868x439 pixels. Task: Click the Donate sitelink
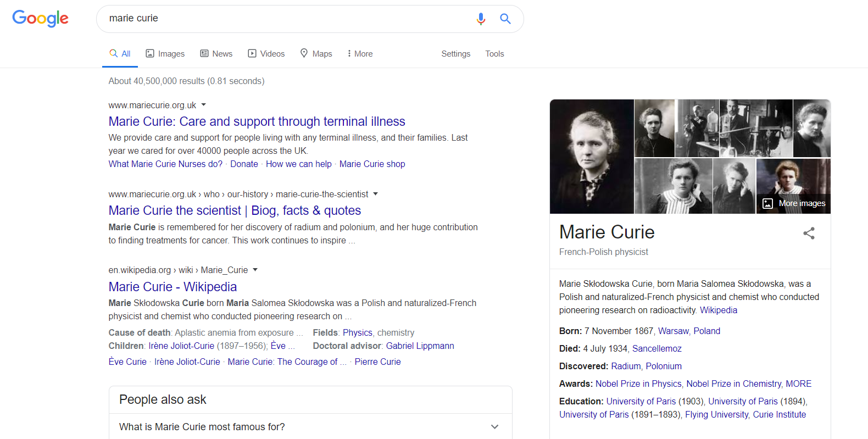tap(244, 164)
